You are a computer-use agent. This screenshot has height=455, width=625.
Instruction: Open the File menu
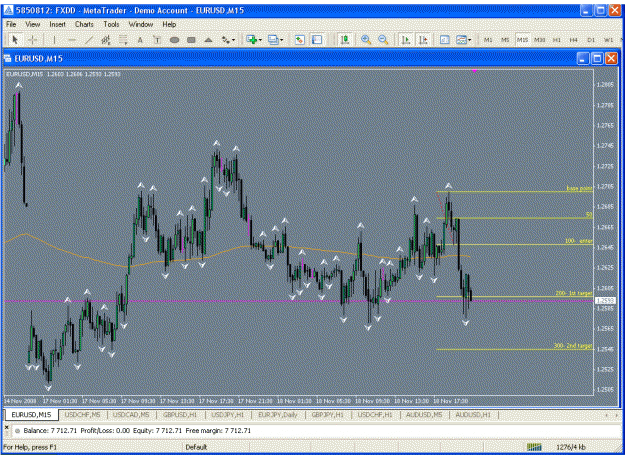(11, 24)
